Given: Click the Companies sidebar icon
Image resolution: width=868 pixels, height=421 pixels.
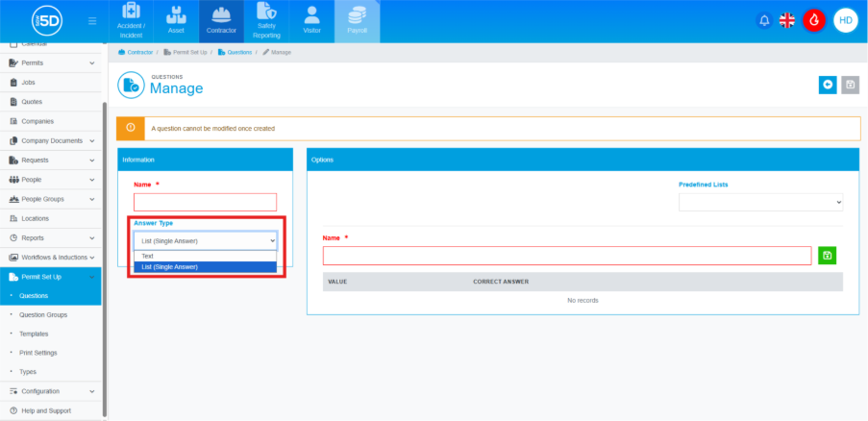Looking at the screenshot, I should [x=13, y=121].
